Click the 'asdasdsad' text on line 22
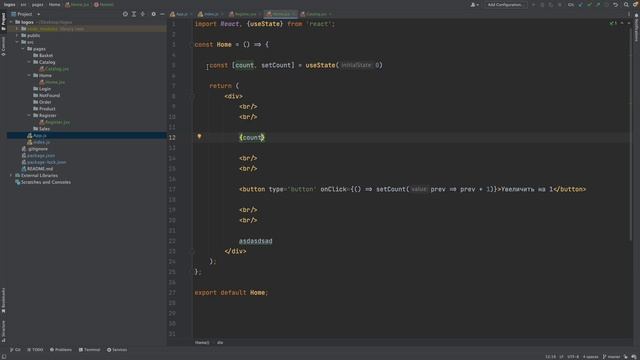The width and height of the screenshot is (640, 360). click(256, 241)
